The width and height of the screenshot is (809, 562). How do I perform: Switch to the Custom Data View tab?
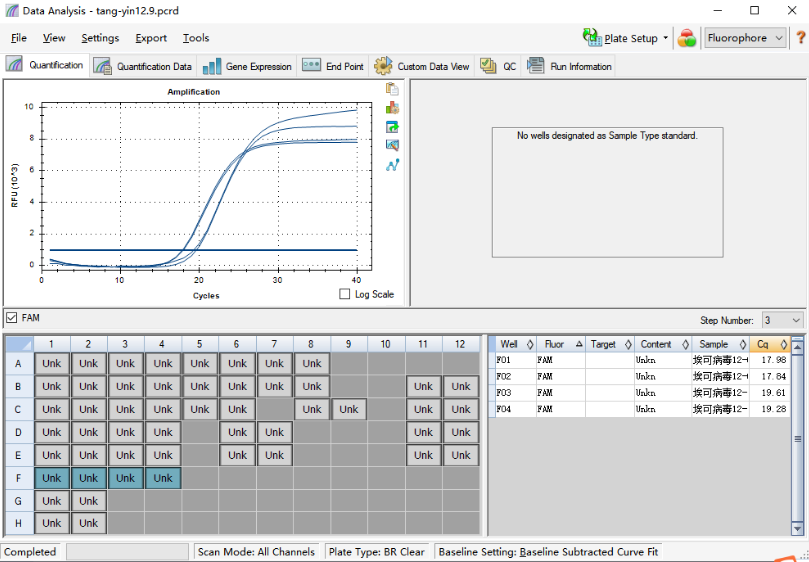[x=422, y=66]
